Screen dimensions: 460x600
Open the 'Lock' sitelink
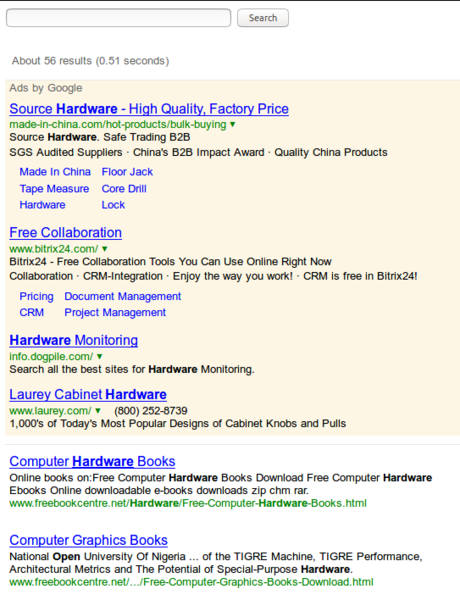(113, 205)
